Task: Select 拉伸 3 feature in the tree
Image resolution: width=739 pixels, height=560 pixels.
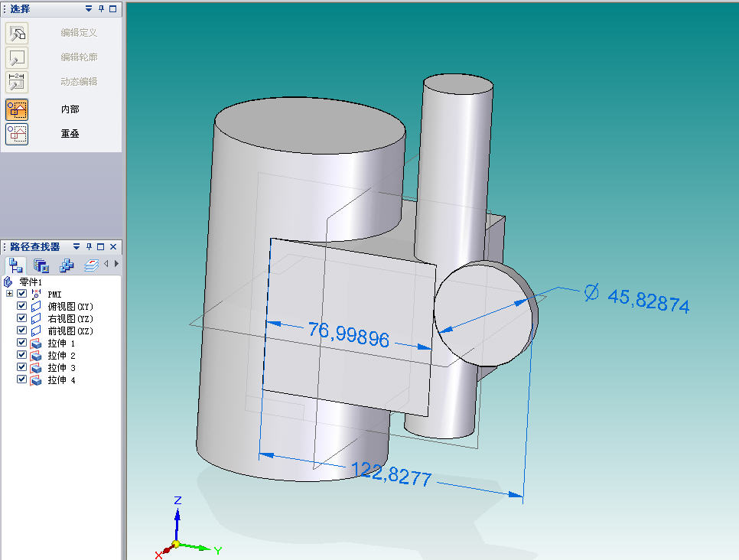Action: [61, 368]
